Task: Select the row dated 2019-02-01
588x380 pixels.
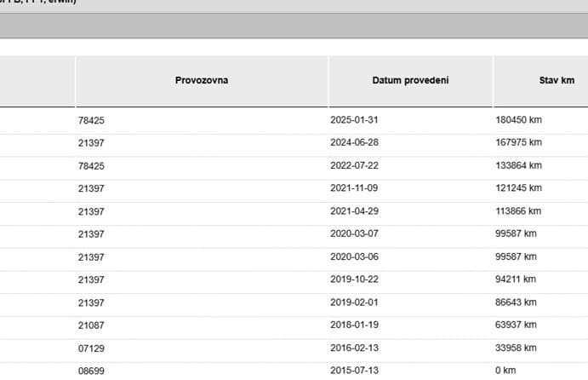Action: coord(294,302)
